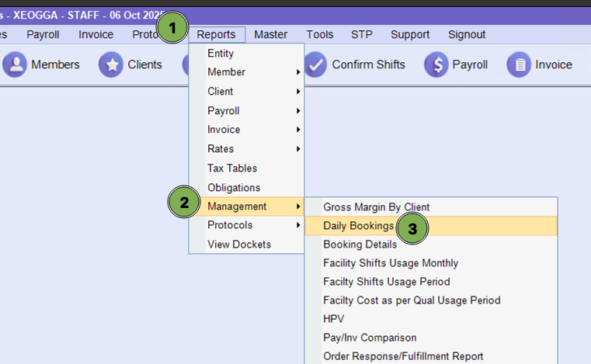The image size is (591, 364).
Task: Select Gross Margin By Client report
Action: pyautogui.click(x=376, y=207)
